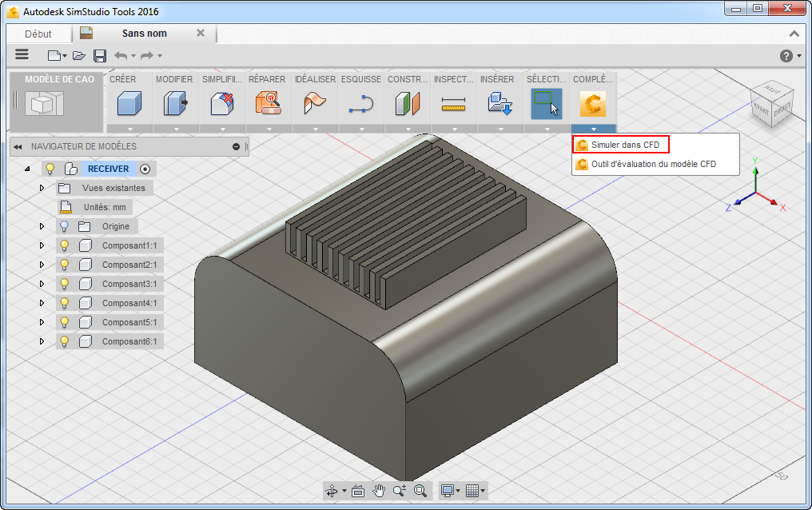The width and height of the screenshot is (812, 510).
Task: Click the MODÈLE DE CAO workspace icon
Action: 45,104
